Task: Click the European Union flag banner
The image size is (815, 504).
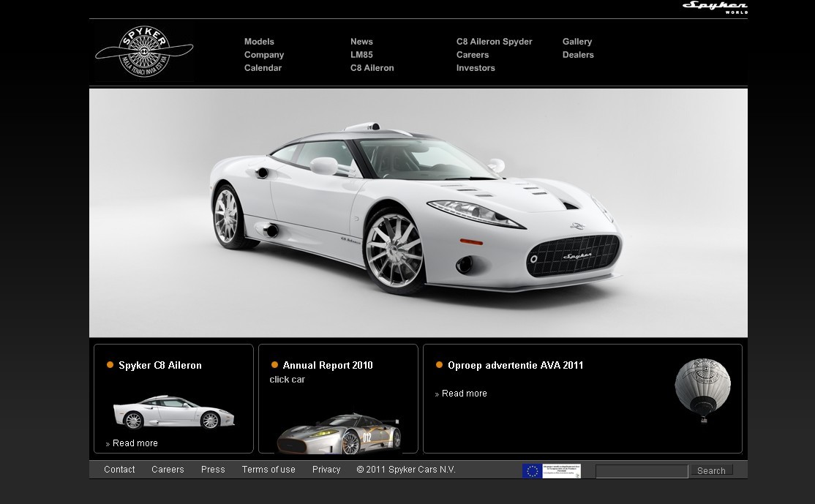Action: (x=551, y=470)
